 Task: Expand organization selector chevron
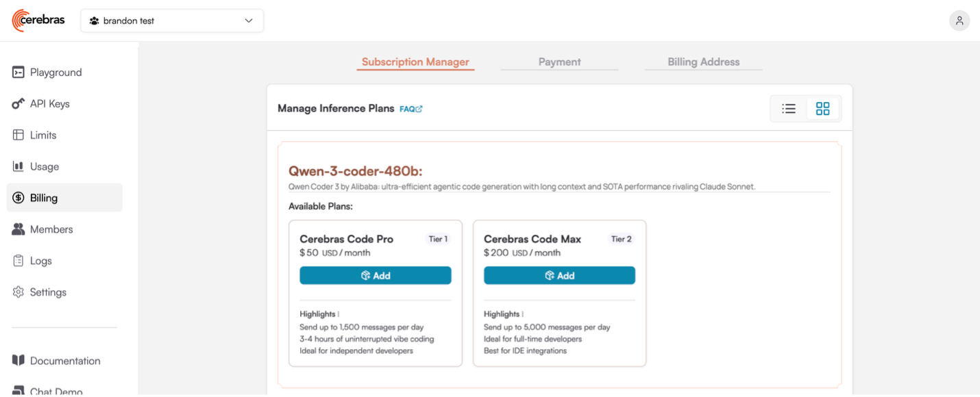[249, 21]
